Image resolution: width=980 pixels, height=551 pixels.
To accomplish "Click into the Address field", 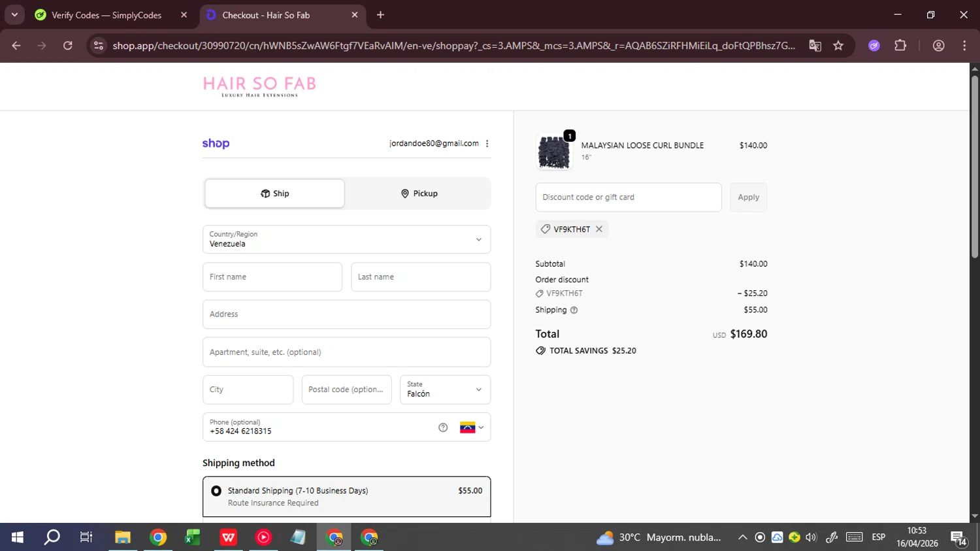I will click(347, 314).
